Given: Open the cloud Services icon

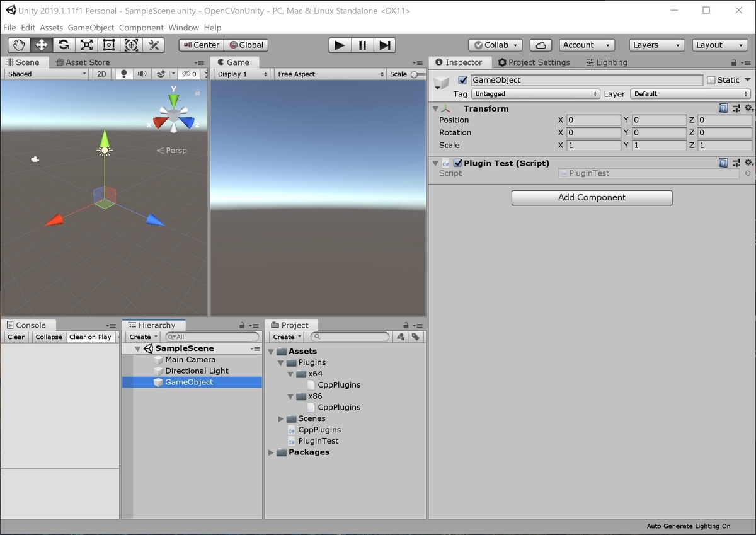Looking at the screenshot, I should click(x=541, y=45).
